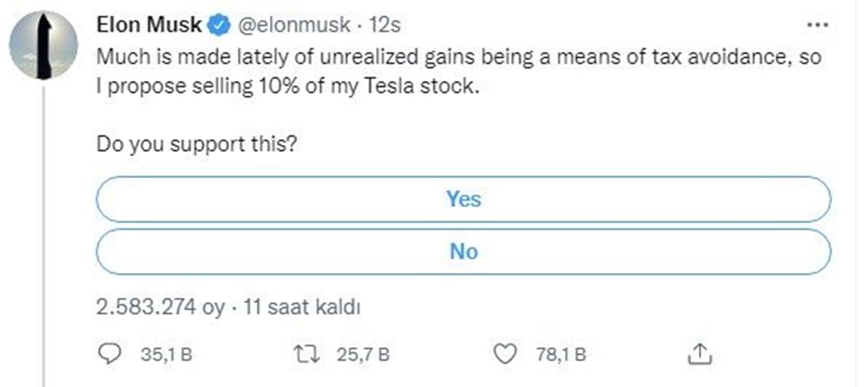Click the "Do you support this?" question

coord(198,144)
